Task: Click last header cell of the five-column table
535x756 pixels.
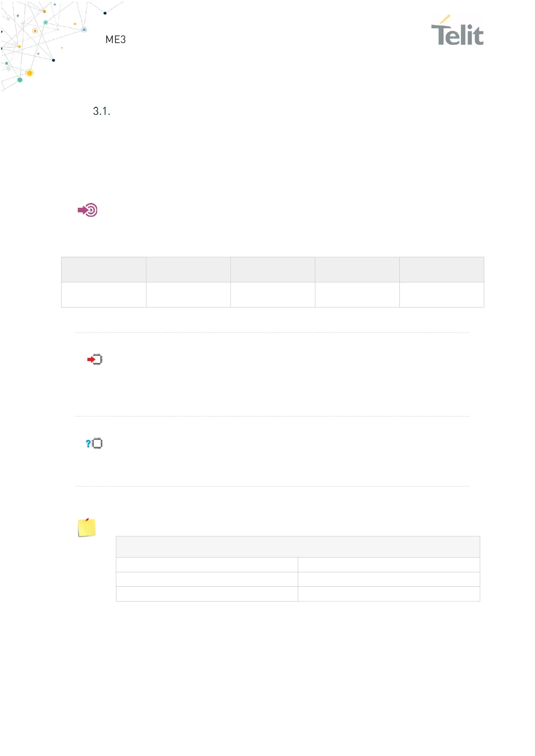Action: [442, 269]
